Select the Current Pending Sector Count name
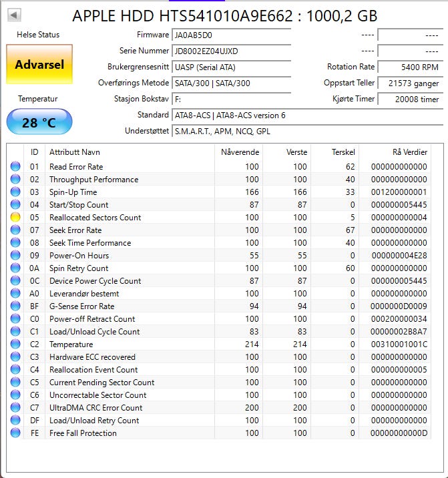Image resolution: width=448 pixels, height=478 pixels. [102, 383]
